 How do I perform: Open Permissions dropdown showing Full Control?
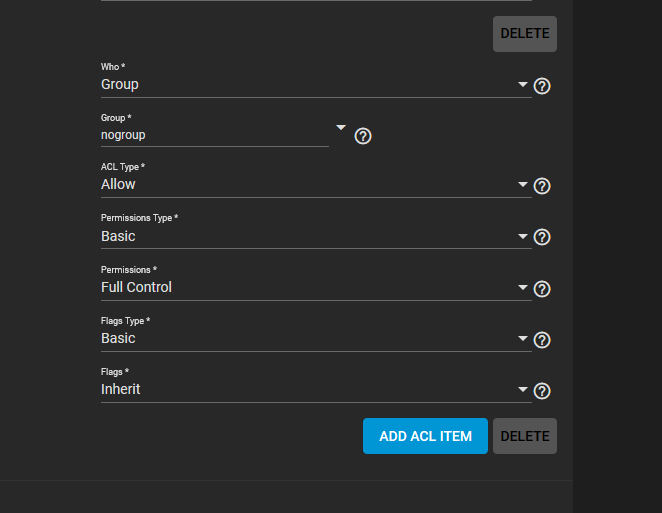316,288
